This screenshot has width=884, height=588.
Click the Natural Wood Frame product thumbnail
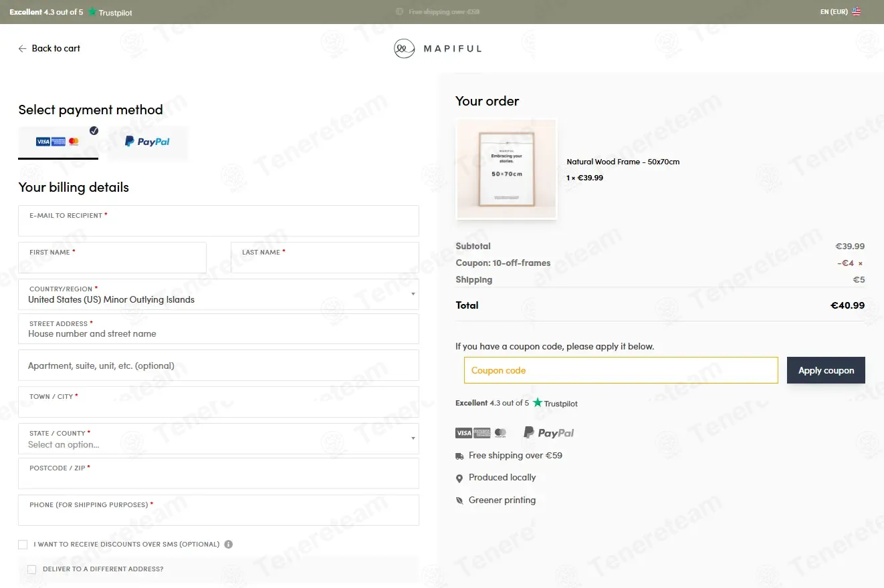tap(506, 169)
